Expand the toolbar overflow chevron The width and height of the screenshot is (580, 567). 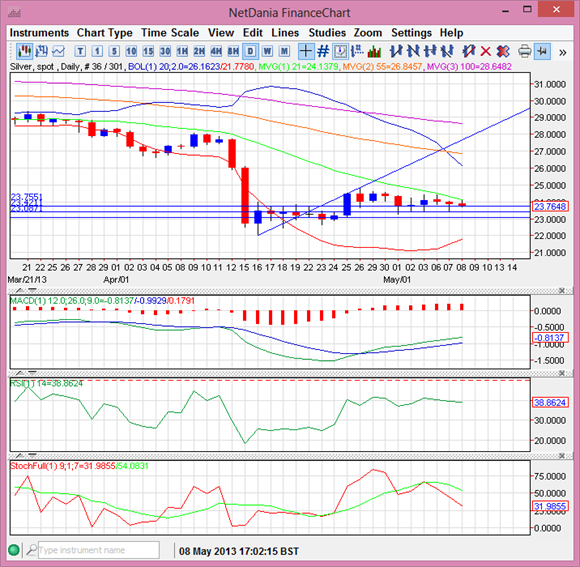[x=563, y=53]
